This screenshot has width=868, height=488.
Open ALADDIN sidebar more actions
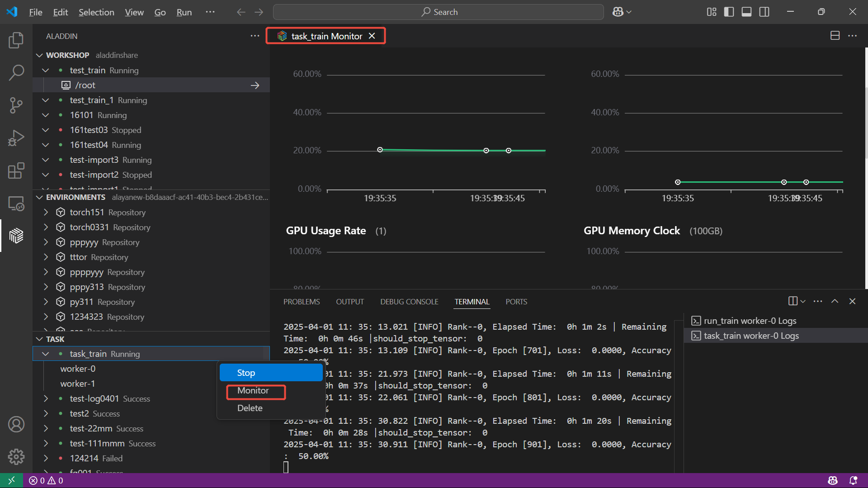click(x=255, y=36)
